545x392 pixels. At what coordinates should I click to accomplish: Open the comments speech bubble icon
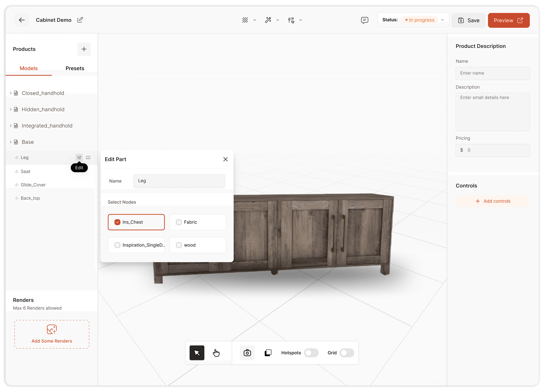click(x=364, y=20)
